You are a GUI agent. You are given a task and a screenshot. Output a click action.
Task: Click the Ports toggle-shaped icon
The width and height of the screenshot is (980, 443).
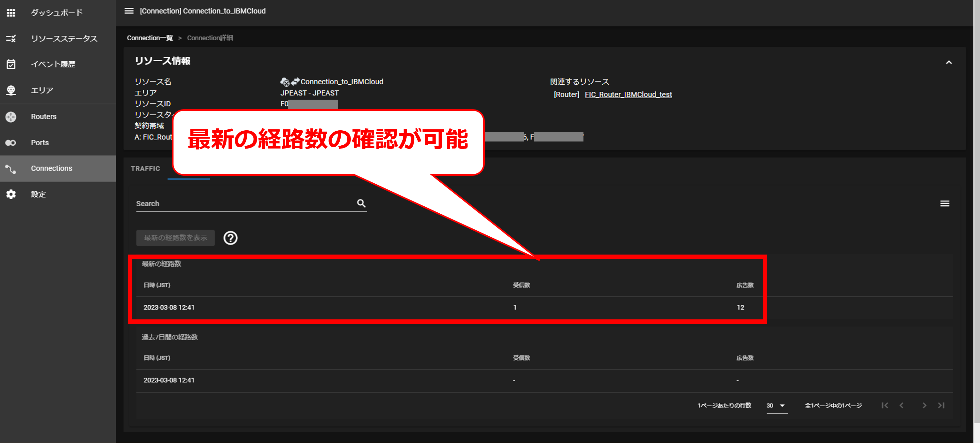(x=11, y=142)
